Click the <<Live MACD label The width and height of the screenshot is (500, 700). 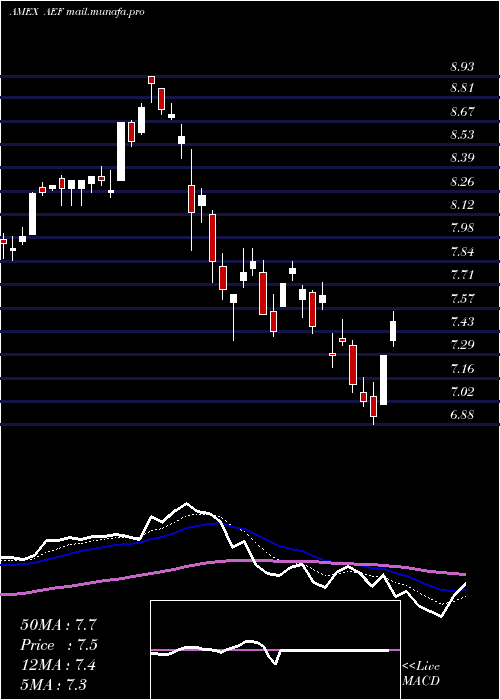tap(421, 673)
